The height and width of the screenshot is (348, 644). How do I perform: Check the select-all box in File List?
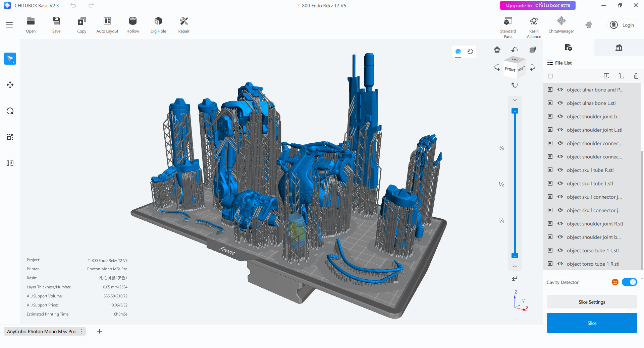[x=550, y=76]
